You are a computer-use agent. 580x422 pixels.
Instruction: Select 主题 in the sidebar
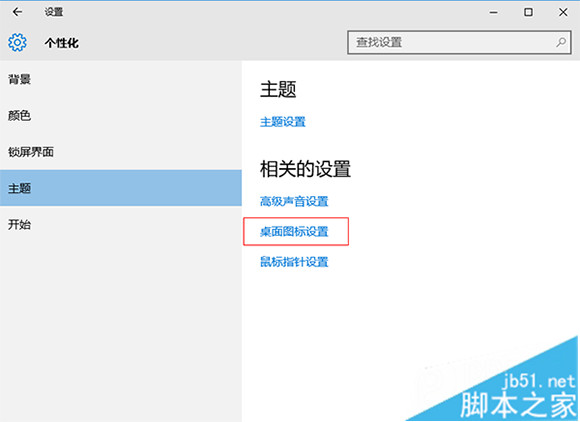point(121,188)
